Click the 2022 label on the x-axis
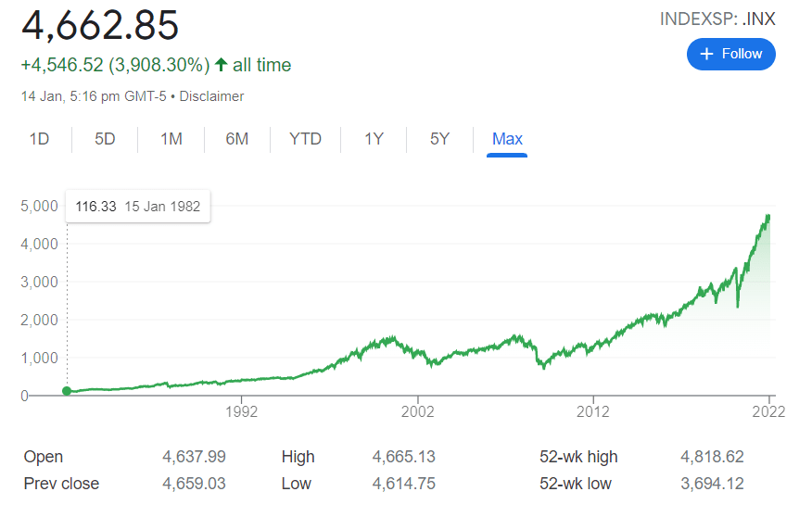812x517 pixels. click(768, 412)
